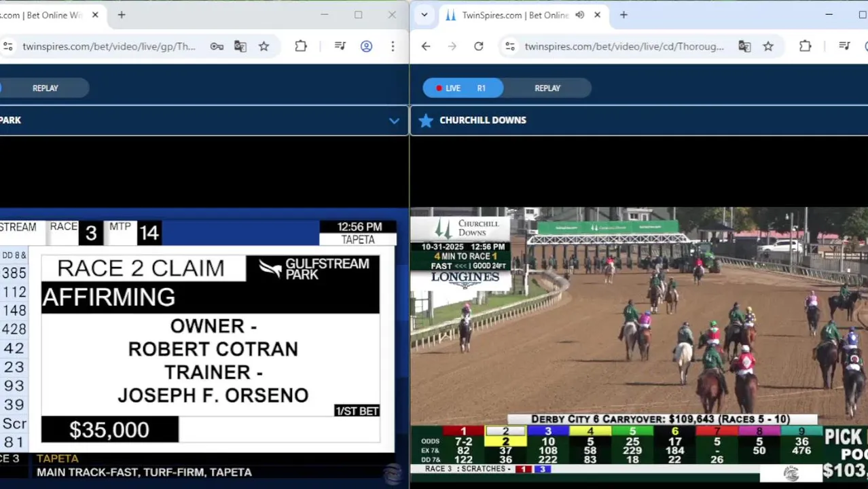The height and width of the screenshot is (489, 868).
Task: Open media controls icon in left window
Action: tap(340, 46)
